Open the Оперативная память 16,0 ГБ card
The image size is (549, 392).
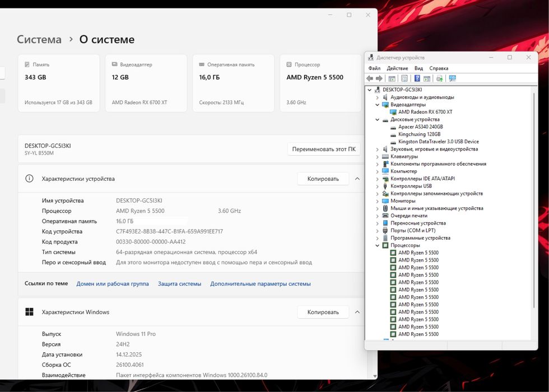click(x=233, y=83)
